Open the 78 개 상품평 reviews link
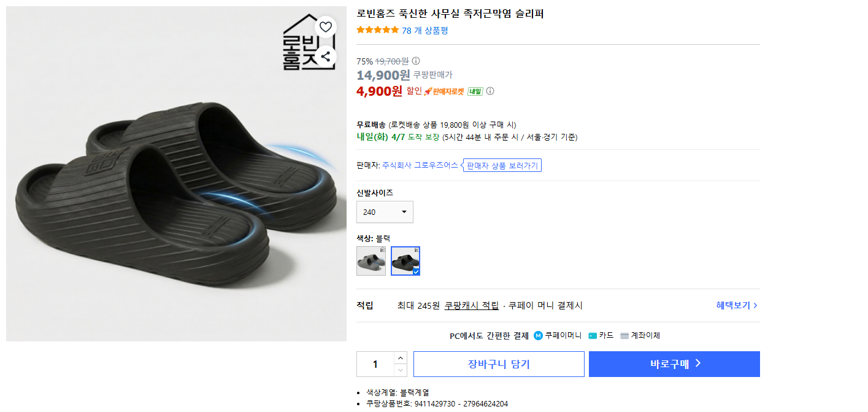This screenshot has height=412, width=868. (x=424, y=30)
